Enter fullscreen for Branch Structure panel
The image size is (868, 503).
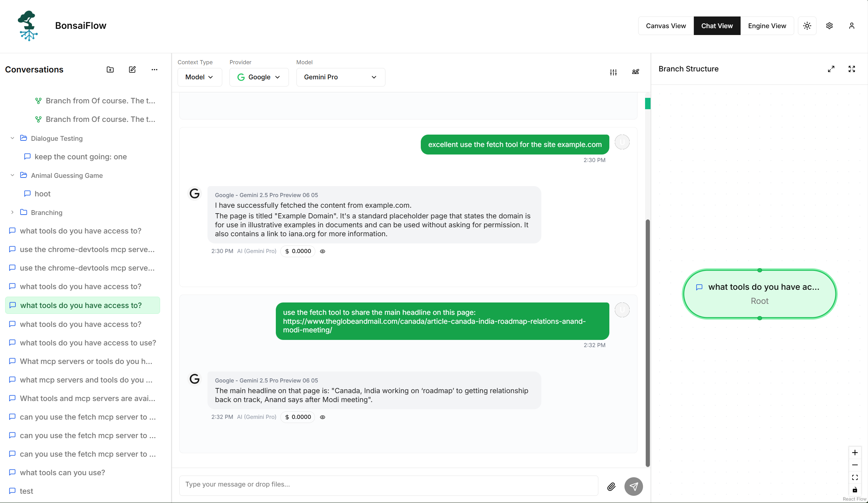852,69
